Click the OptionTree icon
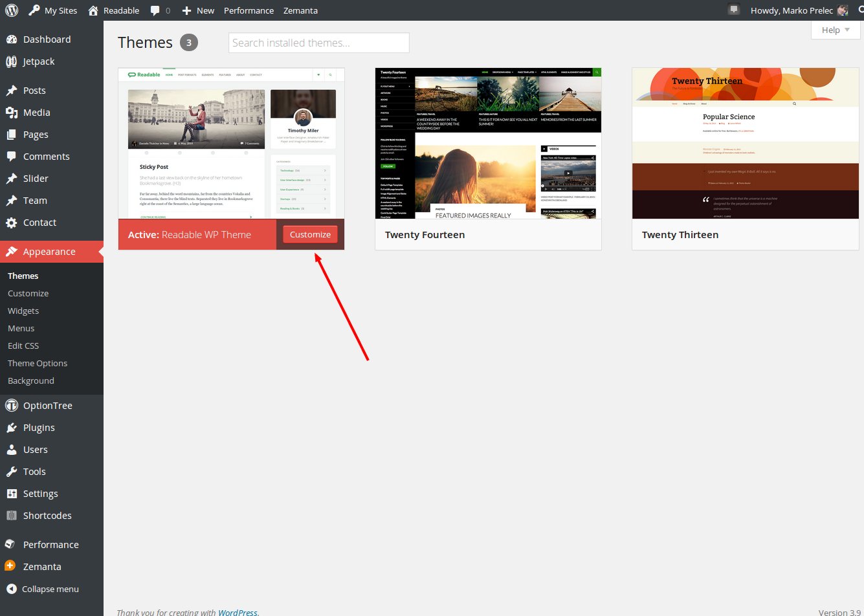 (12, 406)
